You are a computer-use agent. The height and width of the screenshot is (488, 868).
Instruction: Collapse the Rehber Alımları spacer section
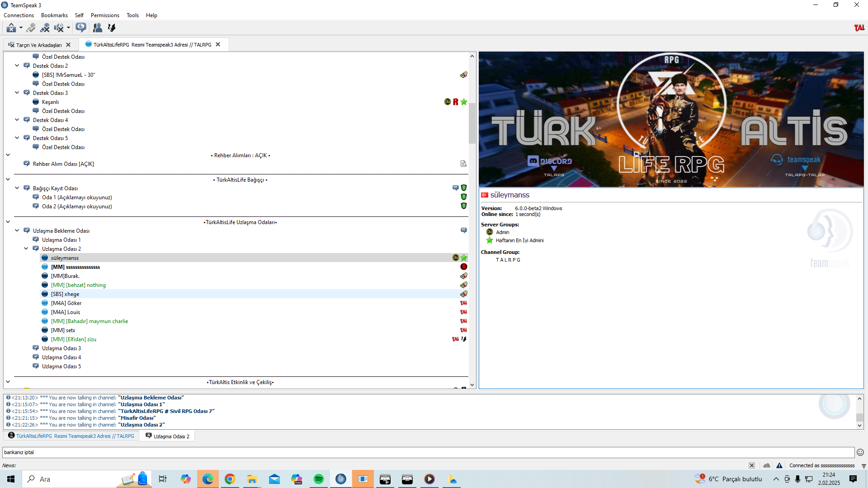[x=8, y=155]
